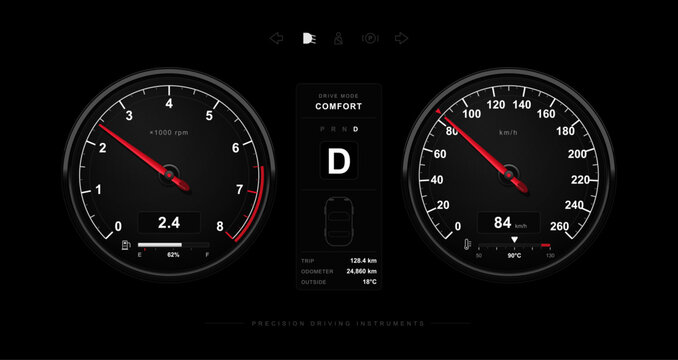The image size is (678, 360).
Task: Click 260 on the speedometer dial
Action: click(560, 226)
